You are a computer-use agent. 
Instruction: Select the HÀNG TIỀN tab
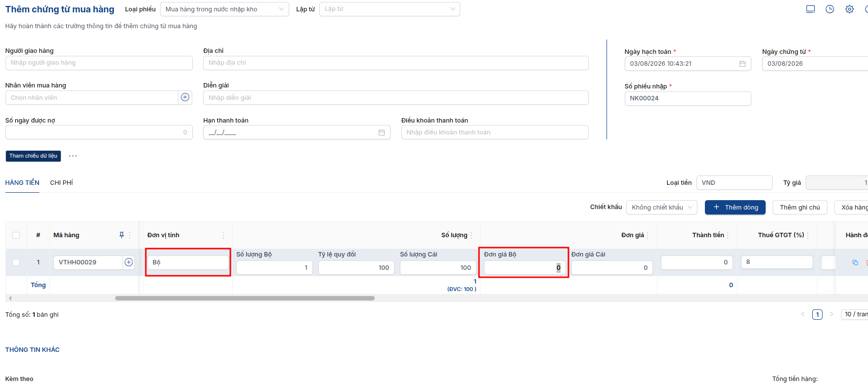pyautogui.click(x=22, y=183)
